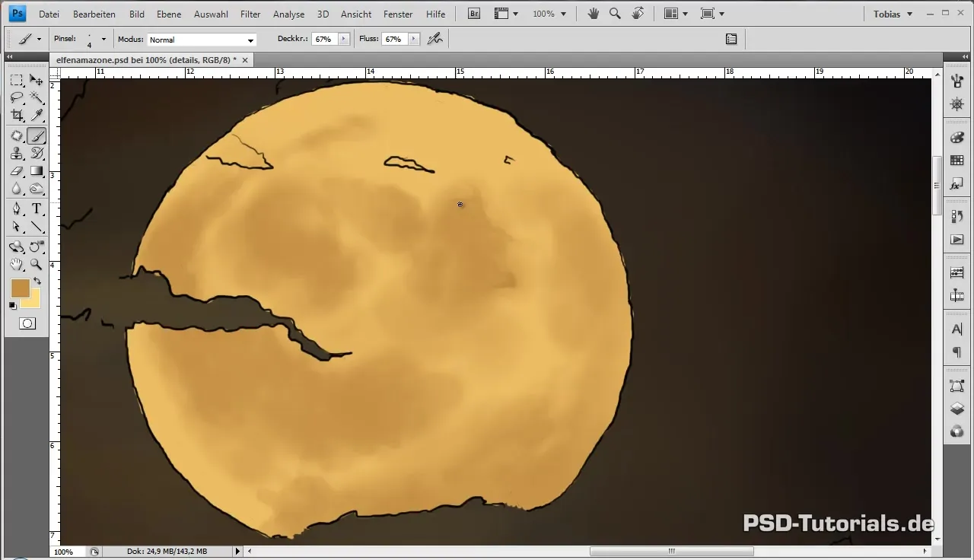Select the Hand tool in the toolbox
974x560 pixels.
point(17,265)
